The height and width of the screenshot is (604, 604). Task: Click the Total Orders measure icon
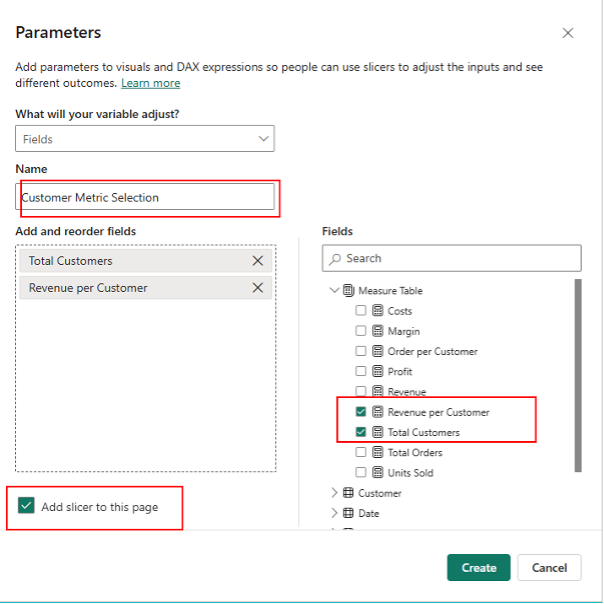coord(378,452)
